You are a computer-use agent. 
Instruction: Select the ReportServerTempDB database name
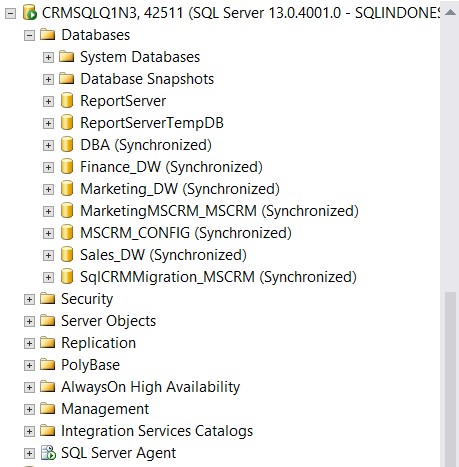coord(152,123)
